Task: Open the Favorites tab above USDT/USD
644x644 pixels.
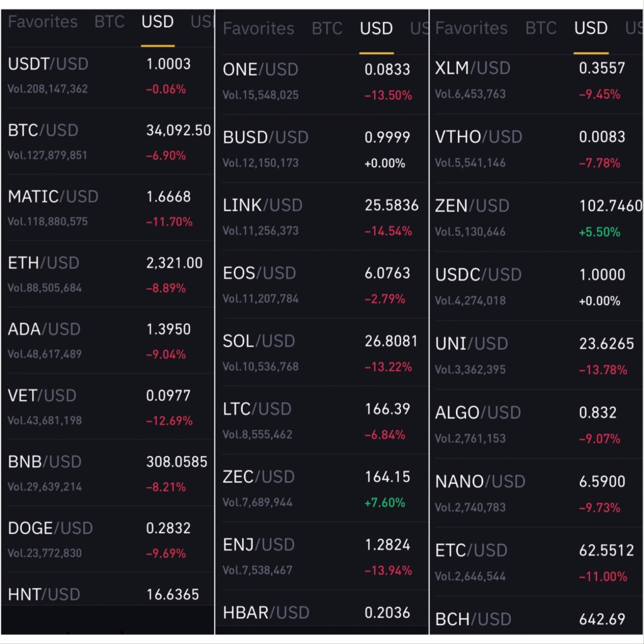Action: pos(43,22)
